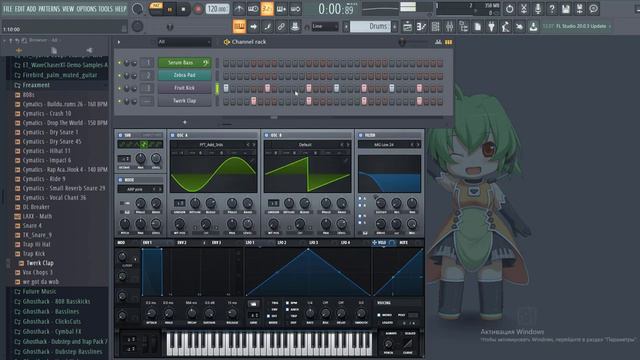Toggle the highlighted 3-2-1 countdown icon
640x360 pixels.
click(267, 9)
